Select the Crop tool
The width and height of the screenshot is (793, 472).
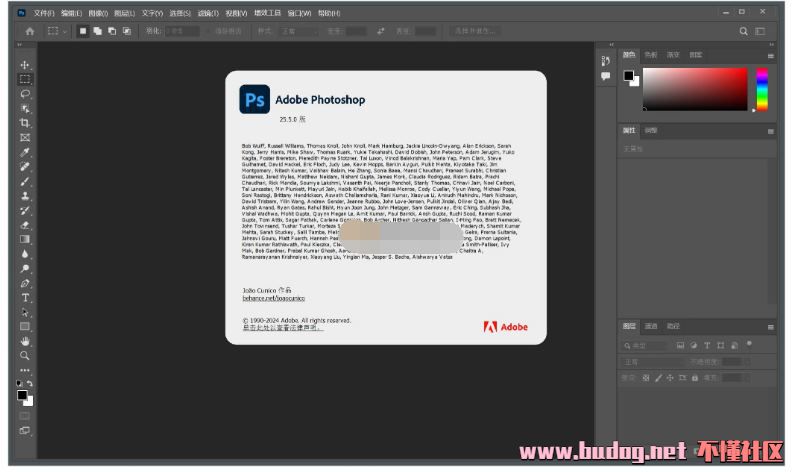[x=25, y=123]
